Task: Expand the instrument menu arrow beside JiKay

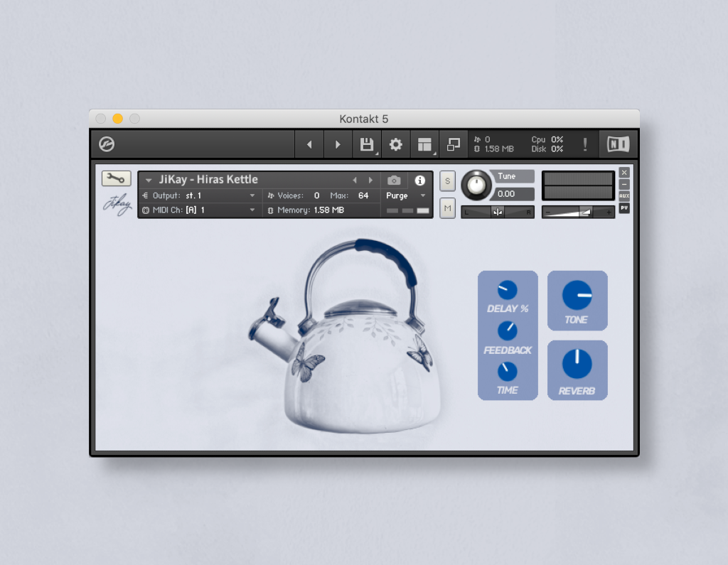Action: pyautogui.click(x=149, y=180)
